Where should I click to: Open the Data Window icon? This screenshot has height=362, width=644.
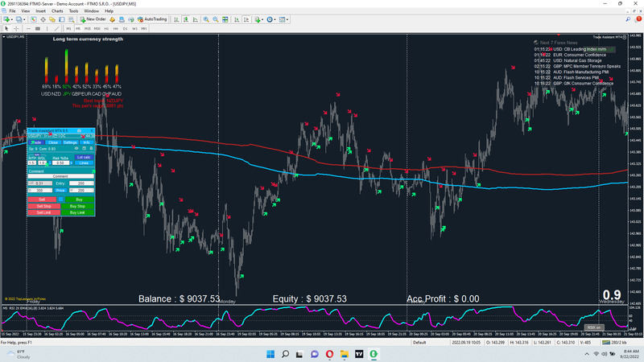click(x=43, y=19)
